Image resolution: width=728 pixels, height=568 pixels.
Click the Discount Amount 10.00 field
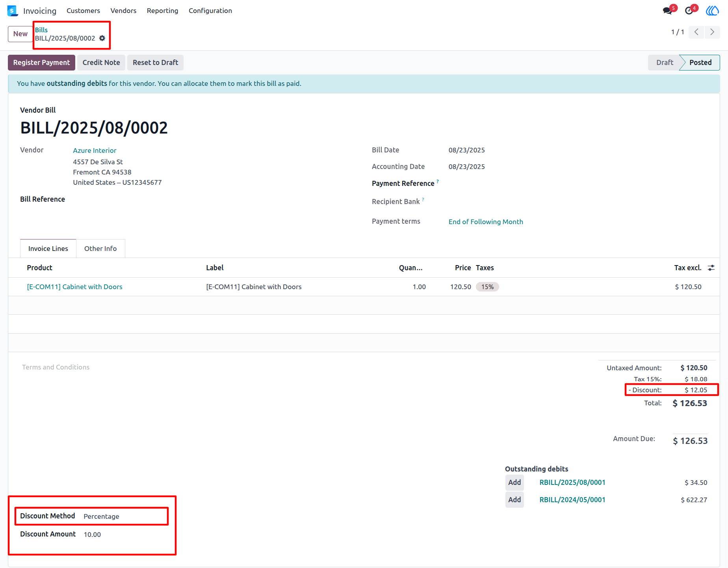tap(92, 535)
